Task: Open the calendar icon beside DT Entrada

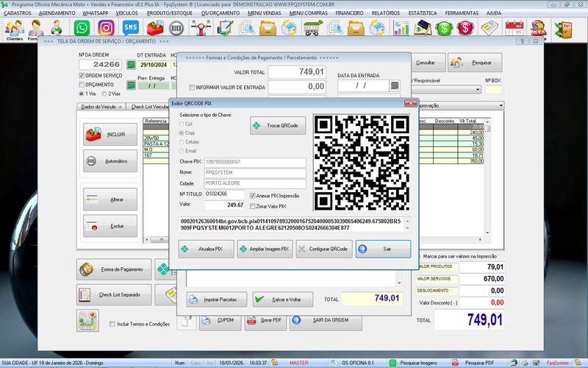Action: pos(132,65)
